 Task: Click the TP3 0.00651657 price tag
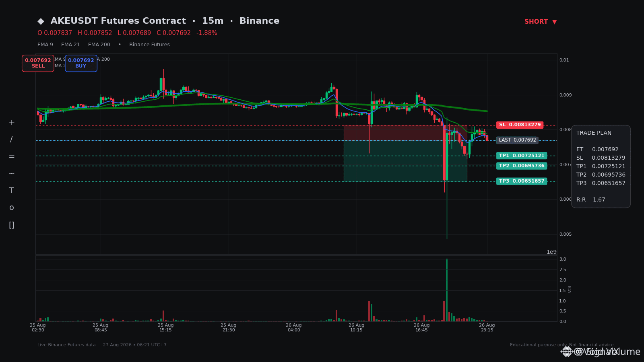(522, 181)
